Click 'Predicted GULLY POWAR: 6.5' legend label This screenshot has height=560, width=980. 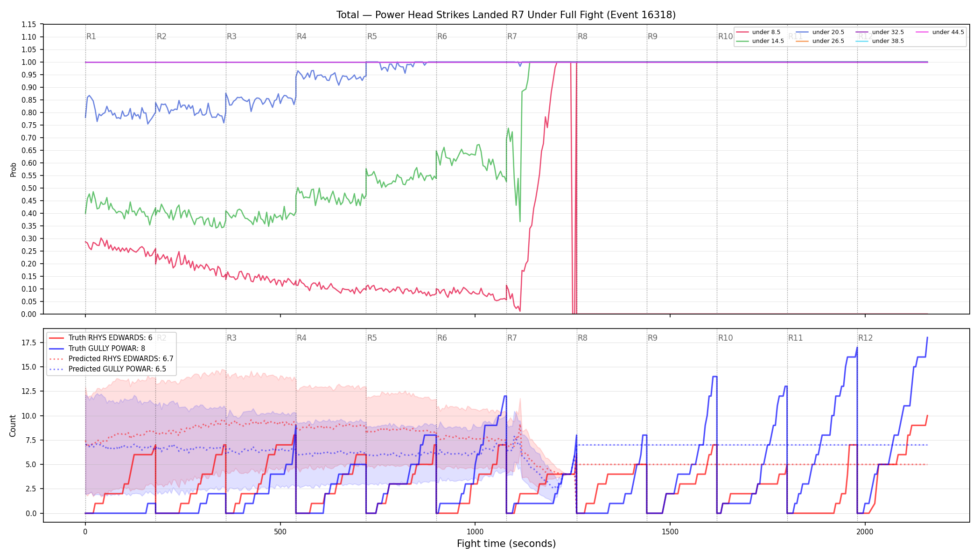tap(117, 369)
